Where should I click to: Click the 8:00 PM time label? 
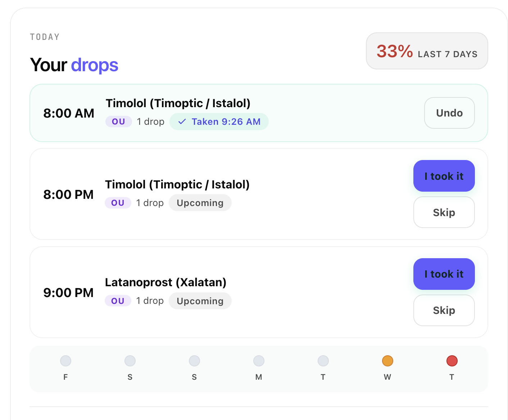pos(68,195)
